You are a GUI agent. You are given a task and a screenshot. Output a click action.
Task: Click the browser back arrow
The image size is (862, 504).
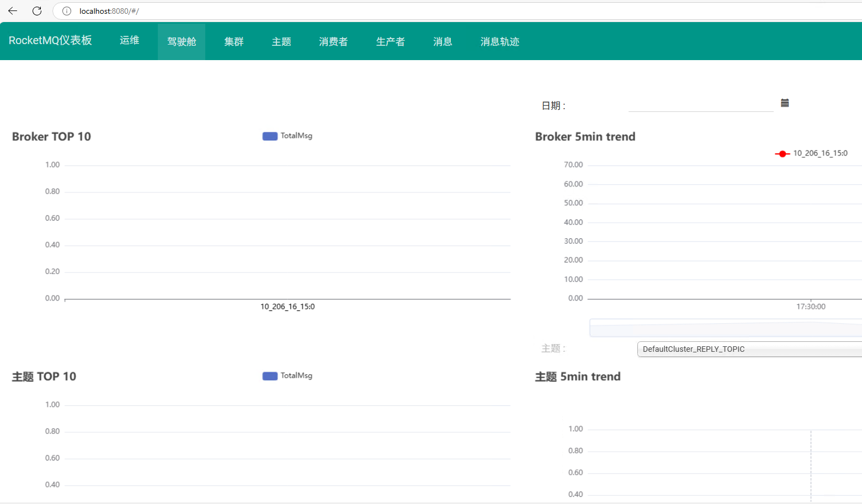[13, 11]
